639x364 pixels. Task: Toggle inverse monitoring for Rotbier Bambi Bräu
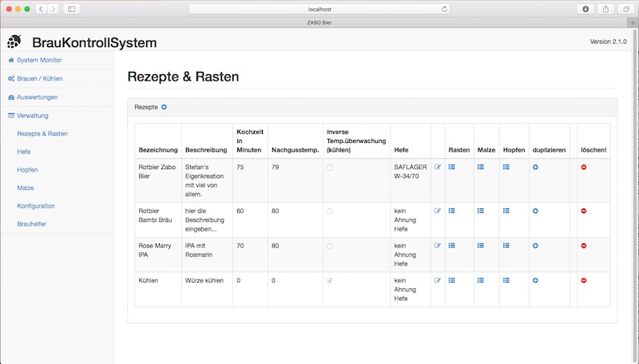[x=329, y=212]
